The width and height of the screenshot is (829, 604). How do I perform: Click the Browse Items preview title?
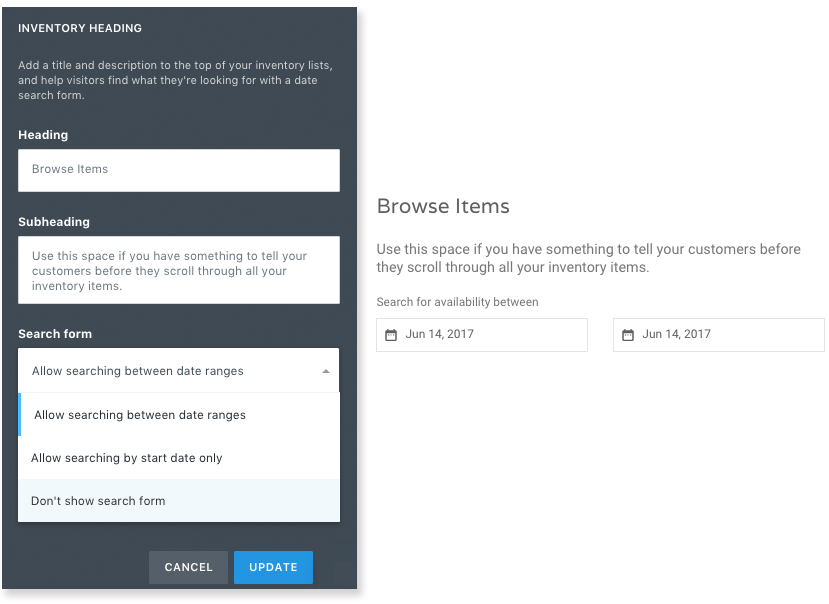click(443, 206)
